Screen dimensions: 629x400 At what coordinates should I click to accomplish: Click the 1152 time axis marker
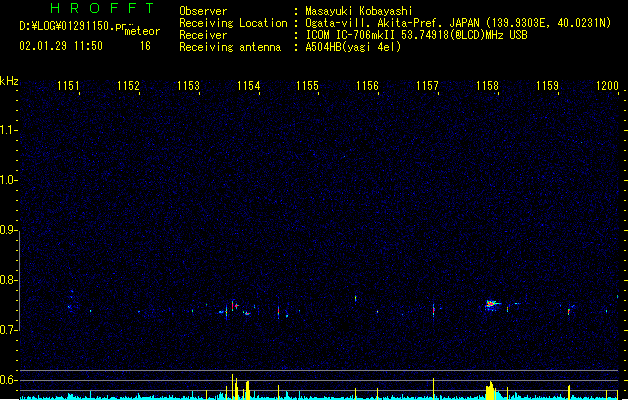coord(128,86)
